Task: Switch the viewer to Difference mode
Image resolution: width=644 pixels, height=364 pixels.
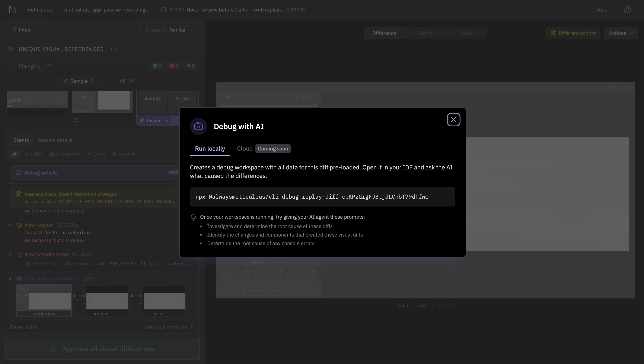Action: 384,33
